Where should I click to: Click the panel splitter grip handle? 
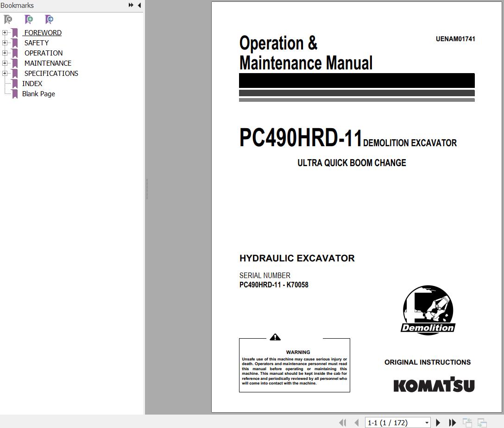click(x=147, y=189)
